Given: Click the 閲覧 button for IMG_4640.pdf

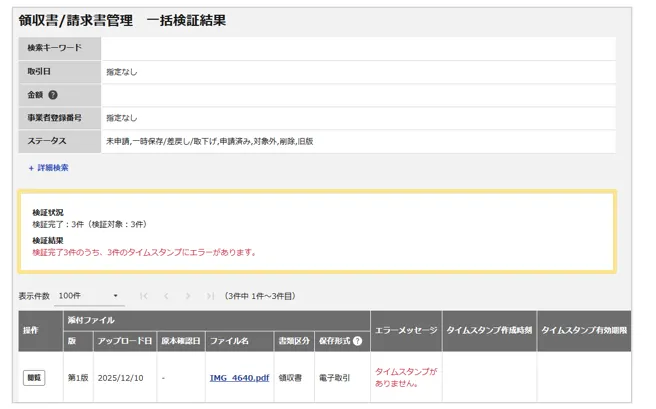Looking at the screenshot, I should pyautogui.click(x=34, y=378).
